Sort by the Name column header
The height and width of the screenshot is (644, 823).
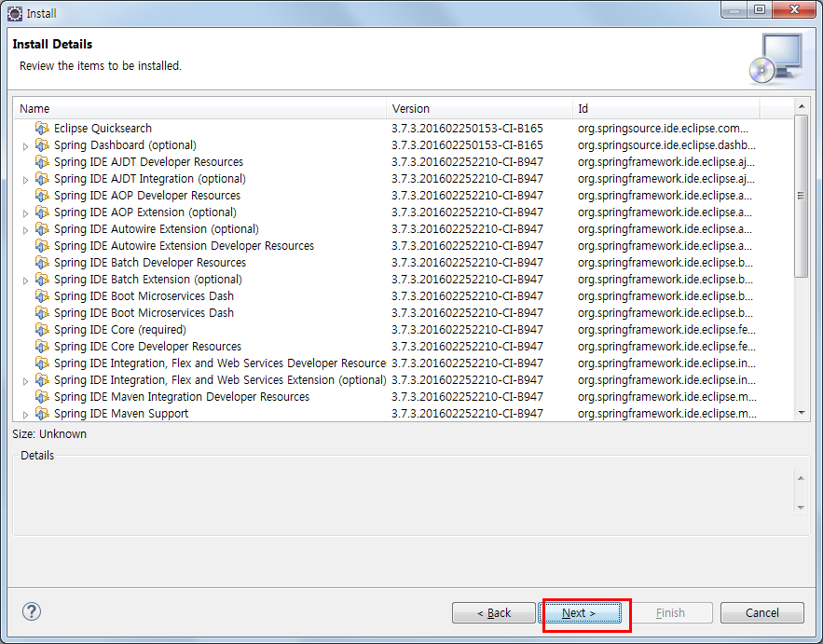[200, 109]
